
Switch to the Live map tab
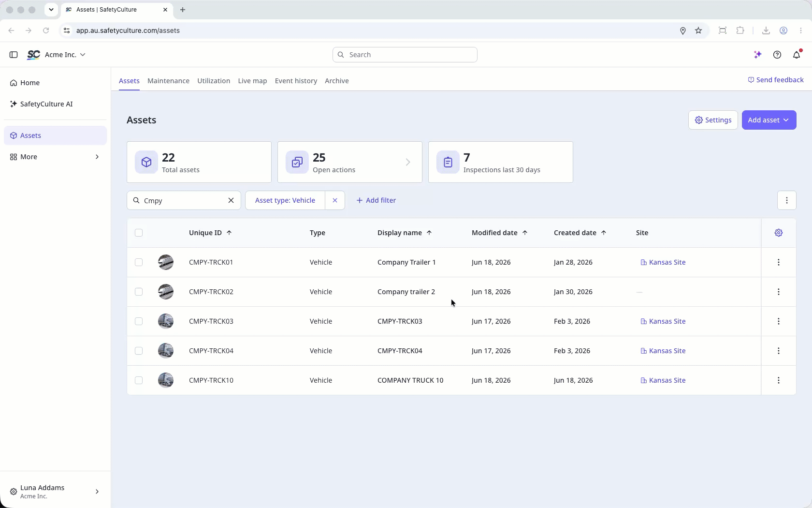point(252,81)
